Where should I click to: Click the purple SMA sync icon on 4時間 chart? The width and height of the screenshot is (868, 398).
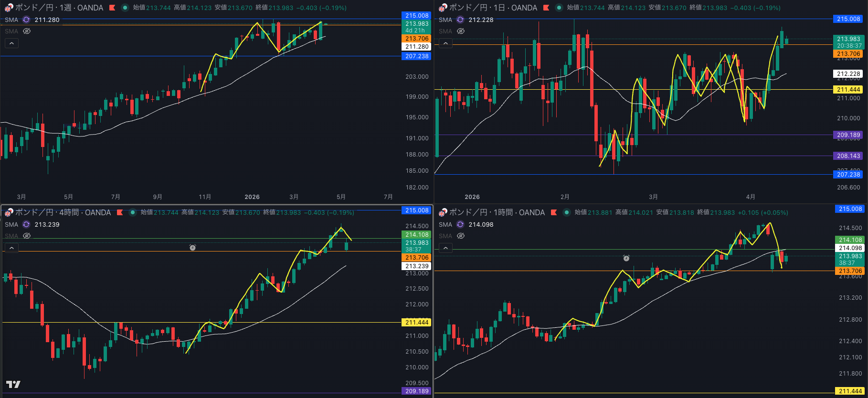click(26, 224)
